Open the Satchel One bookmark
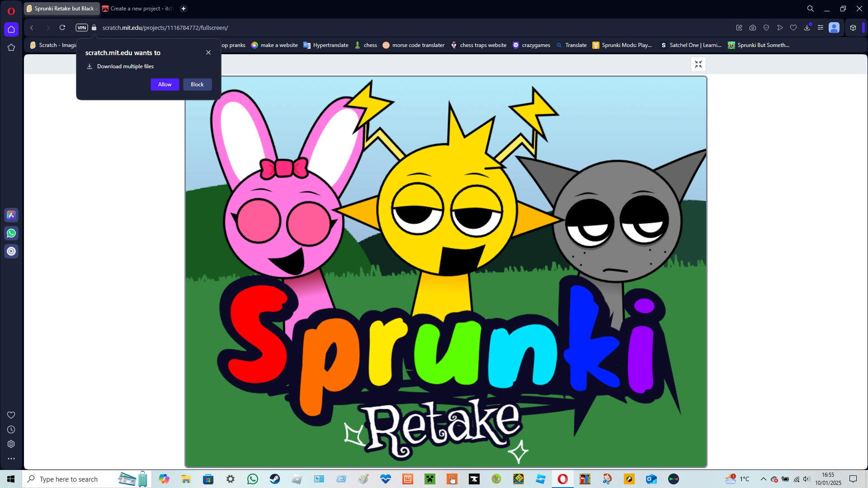Screen dimensions: 868x488 [691, 45]
